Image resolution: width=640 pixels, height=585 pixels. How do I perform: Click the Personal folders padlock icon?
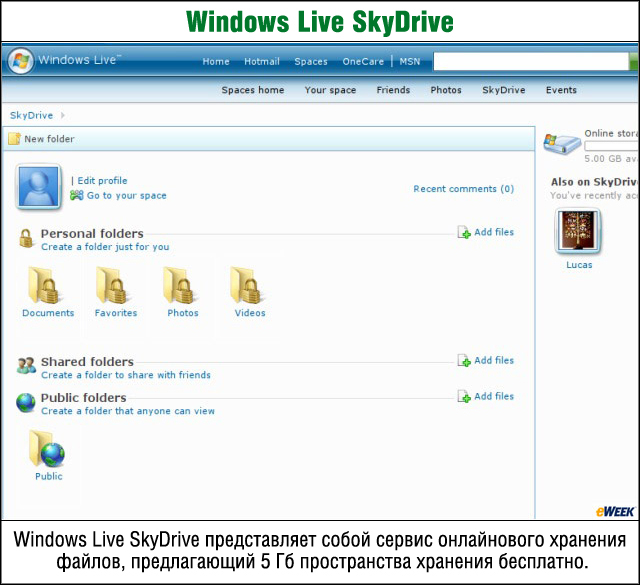[x=26, y=238]
